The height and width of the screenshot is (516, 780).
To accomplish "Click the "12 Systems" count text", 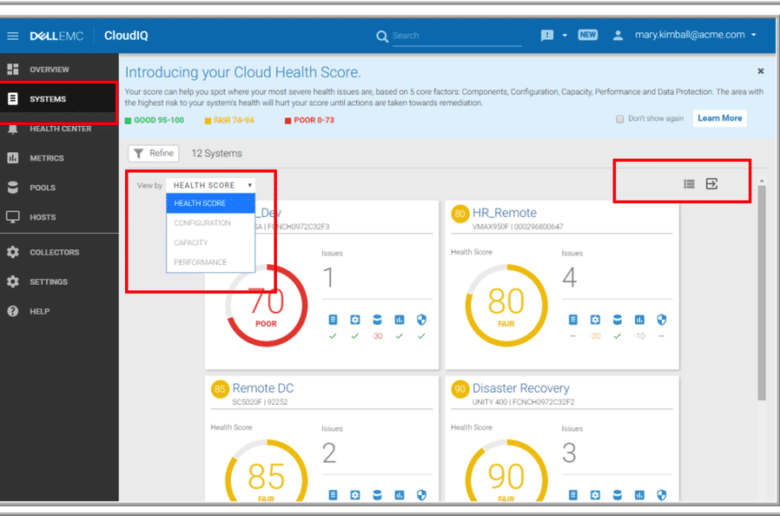I will pyautogui.click(x=217, y=153).
